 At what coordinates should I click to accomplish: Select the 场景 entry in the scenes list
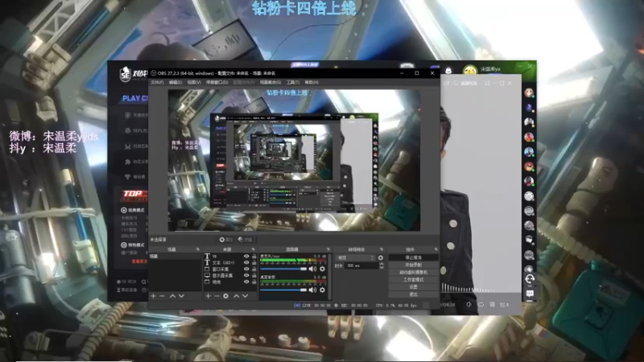tap(175, 256)
